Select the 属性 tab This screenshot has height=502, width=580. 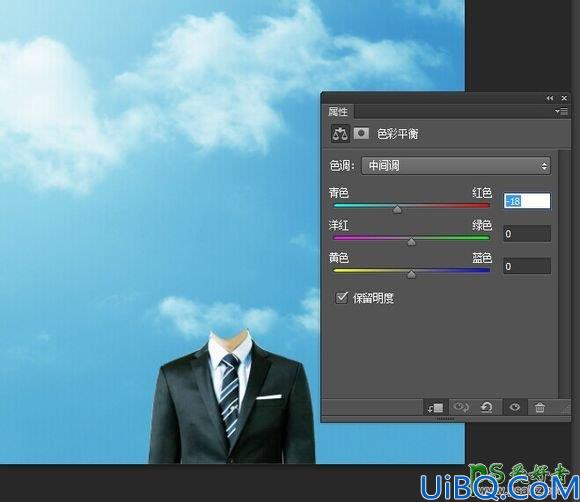click(338, 111)
